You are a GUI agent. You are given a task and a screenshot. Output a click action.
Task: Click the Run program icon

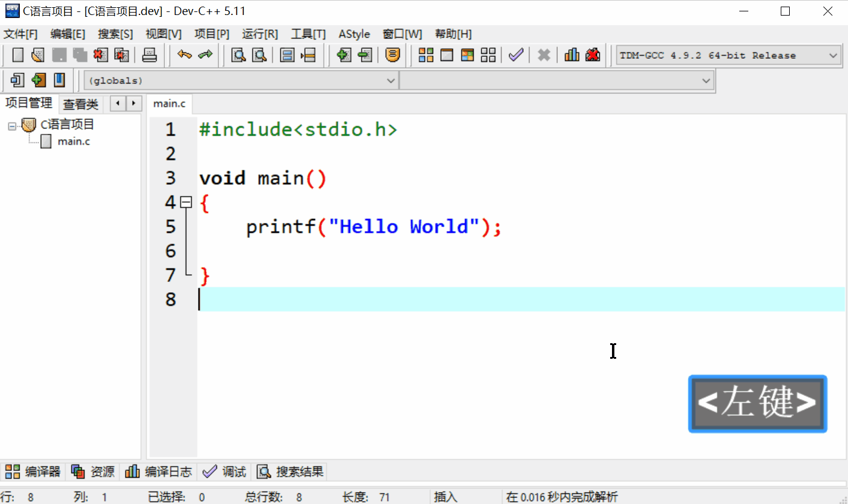[x=446, y=55]
